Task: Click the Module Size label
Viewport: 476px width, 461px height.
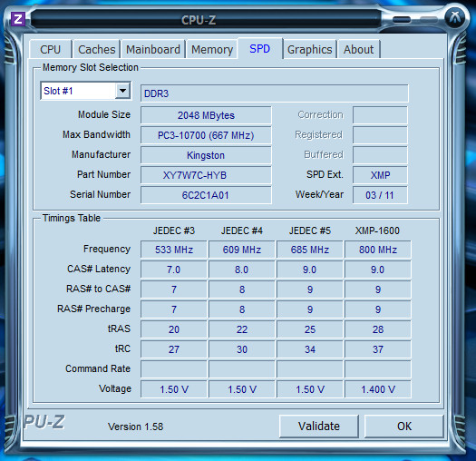Action: pyautogui.click(x=104, y=114)
